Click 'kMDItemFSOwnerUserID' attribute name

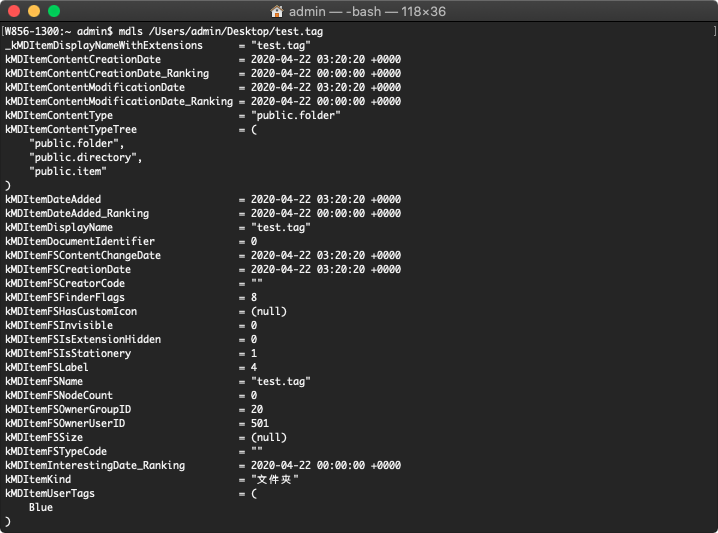(65, 424)
